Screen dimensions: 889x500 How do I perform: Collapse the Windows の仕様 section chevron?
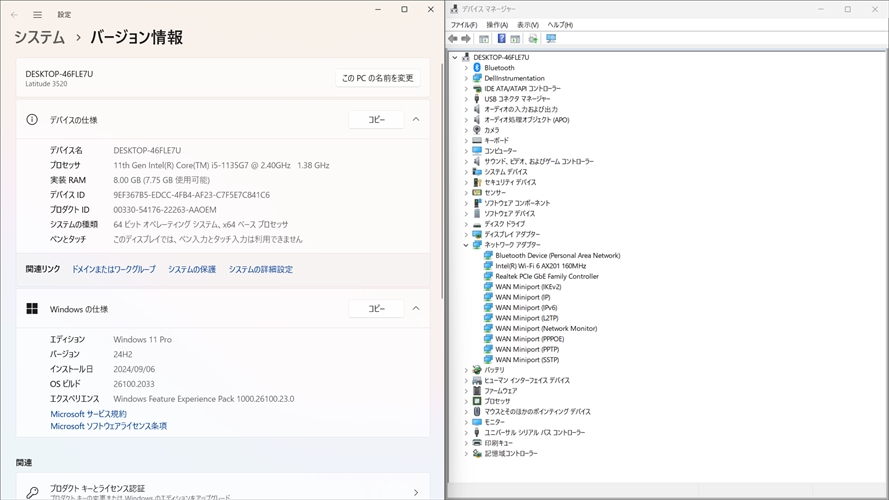click(416, 309)
